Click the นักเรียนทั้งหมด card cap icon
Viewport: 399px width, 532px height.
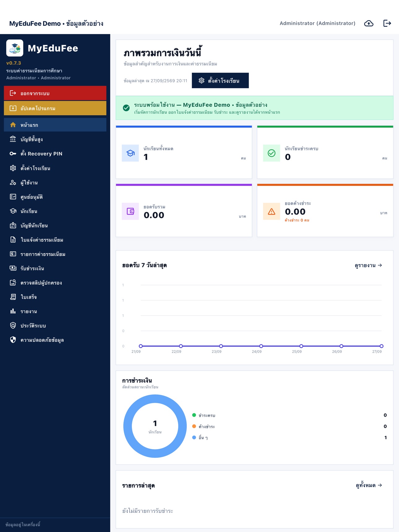[130, 153]
